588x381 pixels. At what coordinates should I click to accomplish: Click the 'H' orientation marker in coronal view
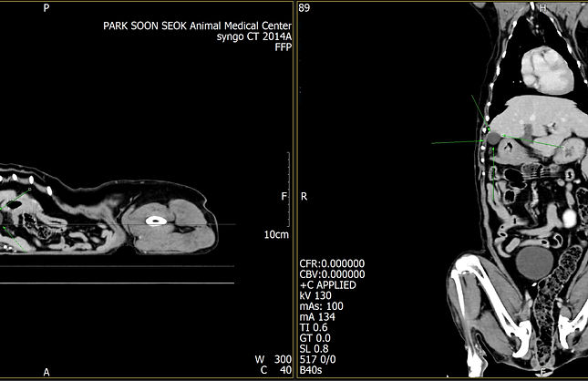542,8
